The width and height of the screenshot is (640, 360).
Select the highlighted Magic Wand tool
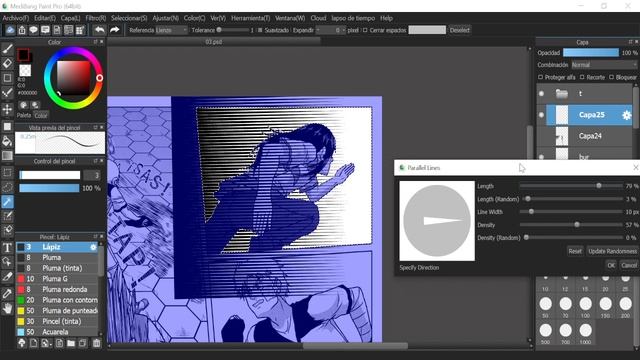pos(7,202)
